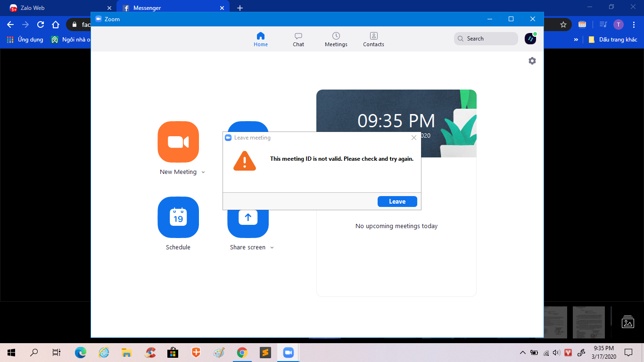
Task: Click the keyboard extension icon in Chrome
Action: [x=582, y=25]
